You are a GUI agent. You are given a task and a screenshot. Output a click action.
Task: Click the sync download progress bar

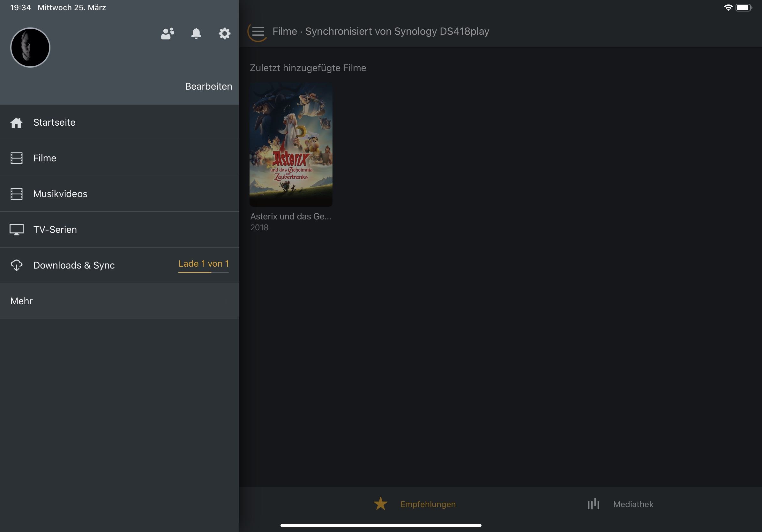(x=204, y=272)
